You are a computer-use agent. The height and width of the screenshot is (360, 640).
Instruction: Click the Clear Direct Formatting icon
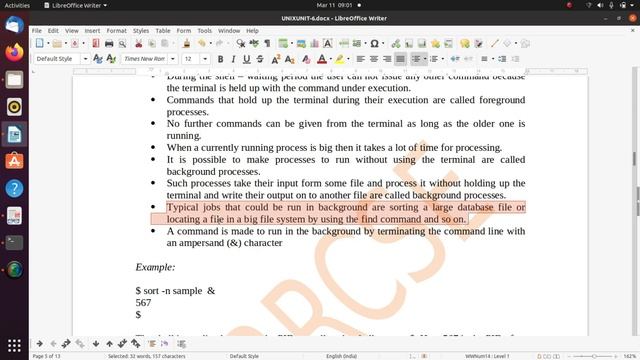(x=306, y=59)
